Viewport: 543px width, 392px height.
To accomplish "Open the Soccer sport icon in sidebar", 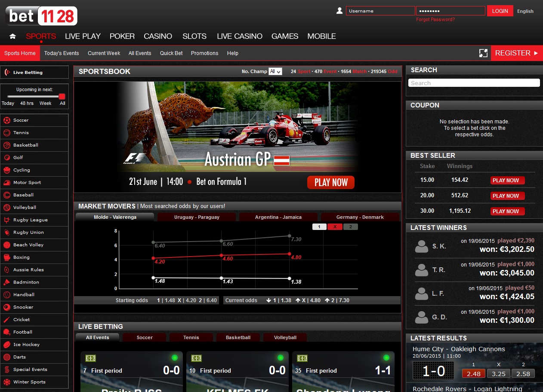I will point(6,120).
